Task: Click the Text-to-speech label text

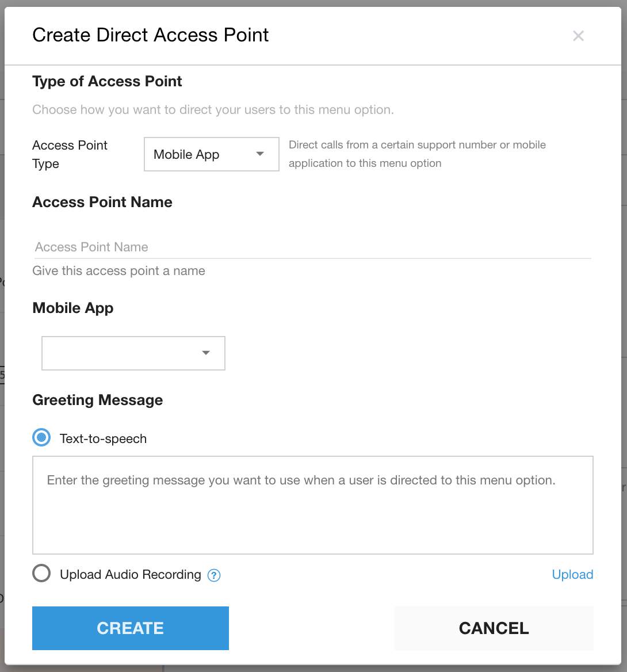Action: [x=103, y=438]
